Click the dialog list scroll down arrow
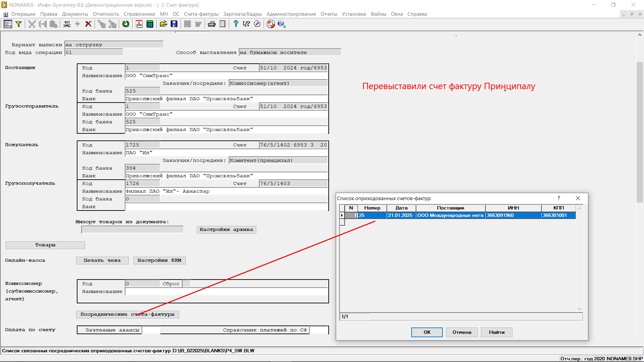Image resolution: width=644 pixels, height=362 pixels. click(579, 309)
